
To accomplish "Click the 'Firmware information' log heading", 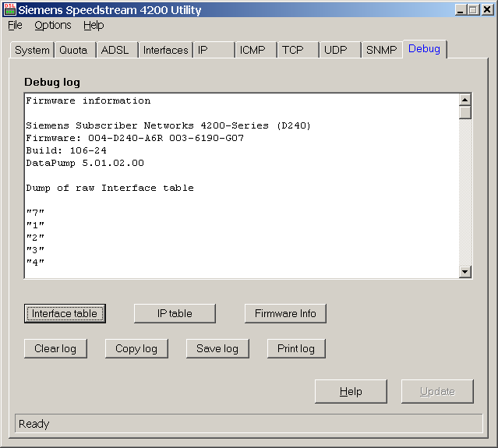I will point(88,101).
